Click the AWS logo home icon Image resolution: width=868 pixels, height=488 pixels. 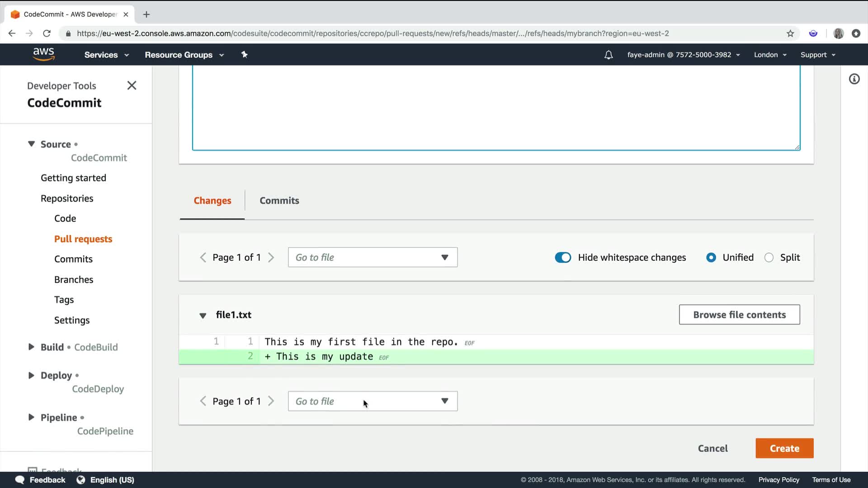pos(43,54)
